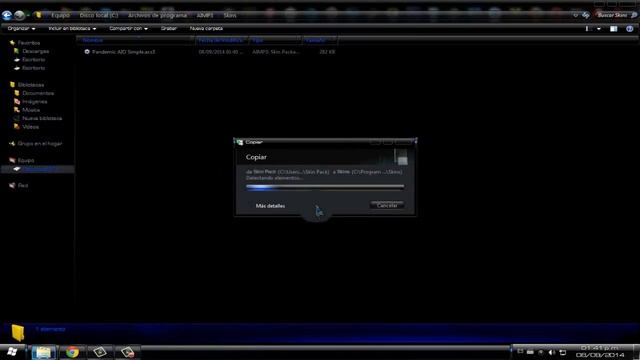Open Windows Explorer from taskbar
The image size is (640, 360).
click(44, 352)
